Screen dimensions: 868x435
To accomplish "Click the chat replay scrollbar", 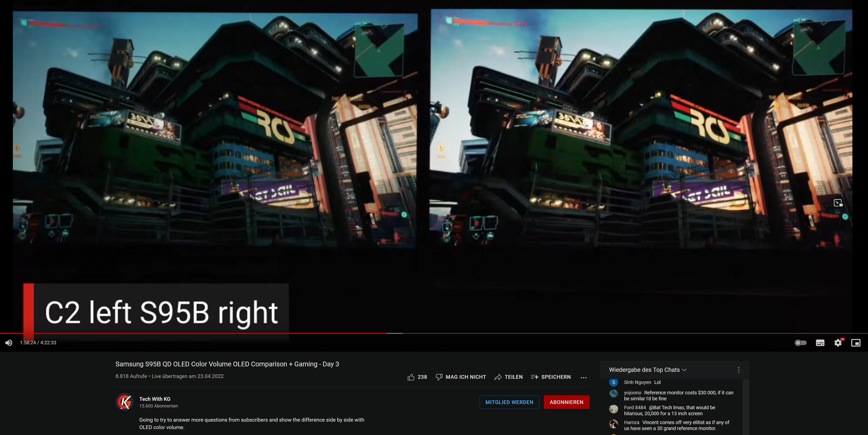I will (745, 407).
